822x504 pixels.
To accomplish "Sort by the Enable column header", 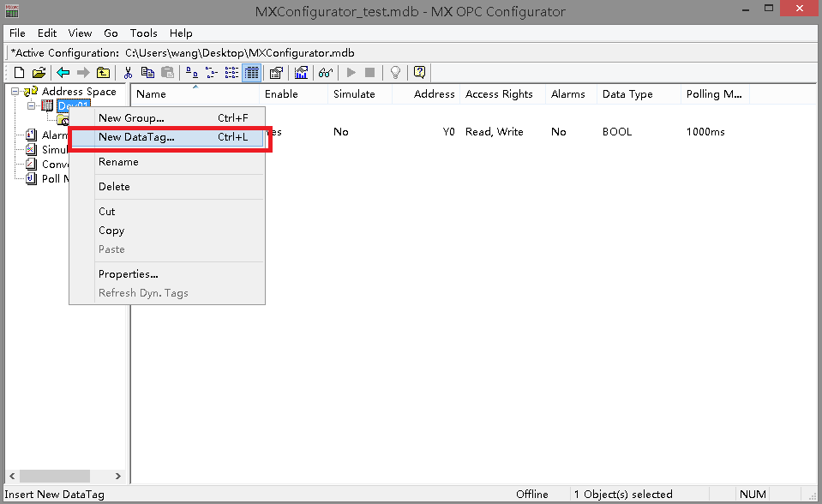I will click(293, 94).
